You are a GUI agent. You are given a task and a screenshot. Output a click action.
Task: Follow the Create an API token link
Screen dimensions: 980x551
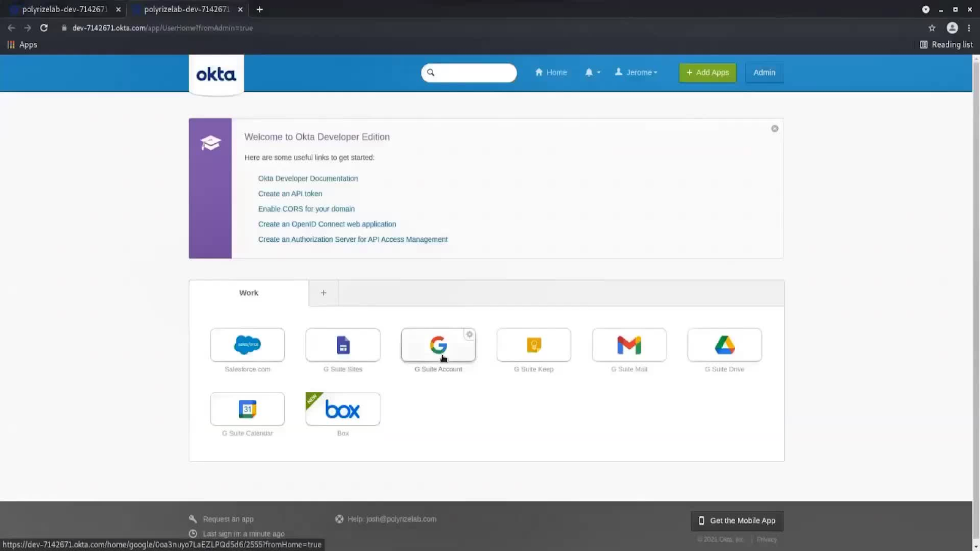click(x=290, y=194)
